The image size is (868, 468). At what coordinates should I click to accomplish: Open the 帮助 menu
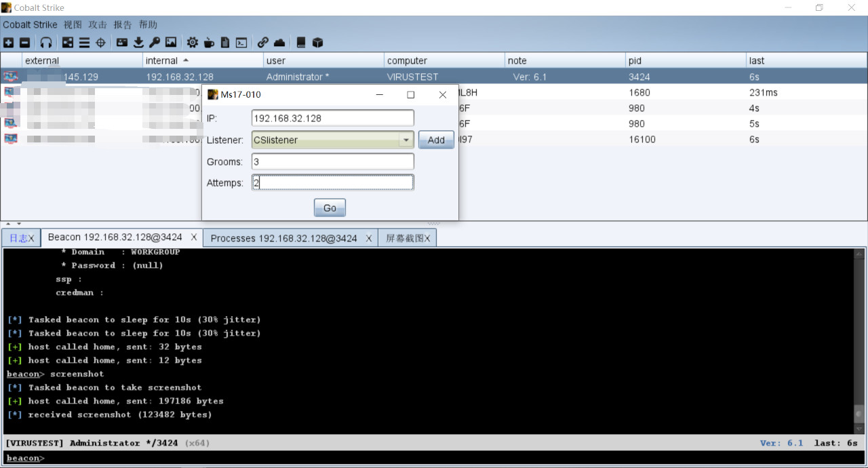(148, 24)
